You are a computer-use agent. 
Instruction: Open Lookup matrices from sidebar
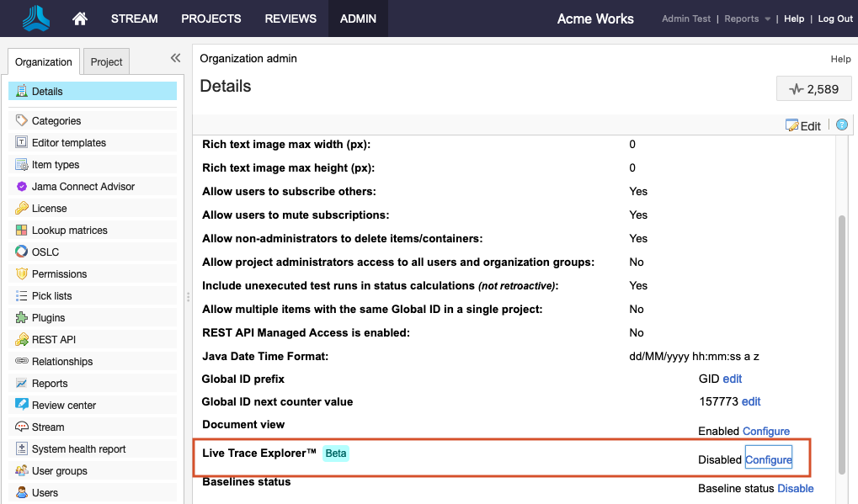coord(69,231)
